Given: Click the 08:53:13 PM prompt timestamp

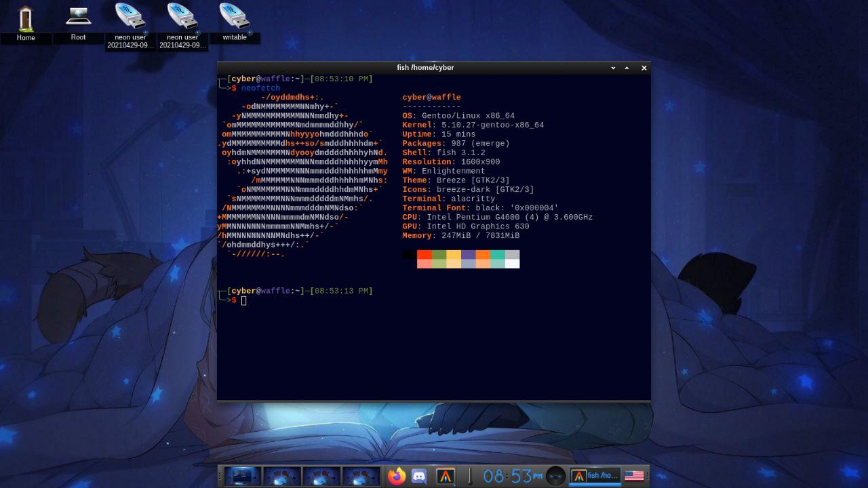Looking at the screenshot, I should click(343, 291).
